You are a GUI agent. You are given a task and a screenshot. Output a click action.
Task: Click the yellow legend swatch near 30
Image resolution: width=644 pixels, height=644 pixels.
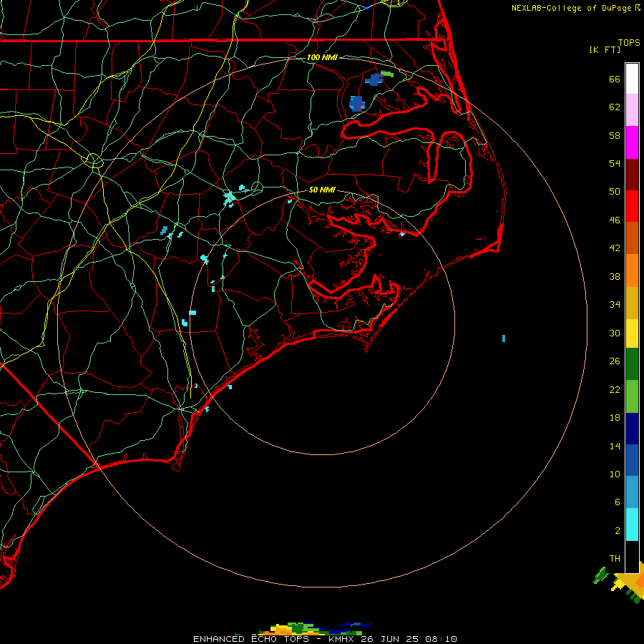coord(632,333)
